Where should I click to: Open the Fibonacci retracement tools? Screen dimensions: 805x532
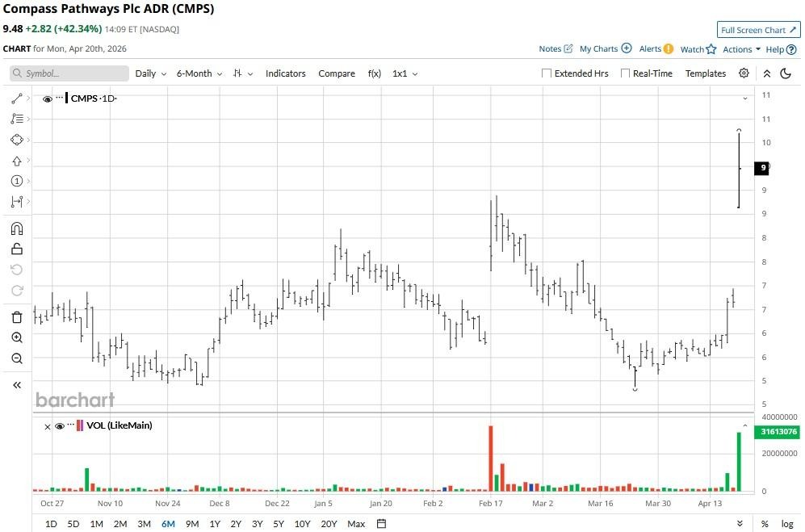pyautogui.click(x=17, y=119)
